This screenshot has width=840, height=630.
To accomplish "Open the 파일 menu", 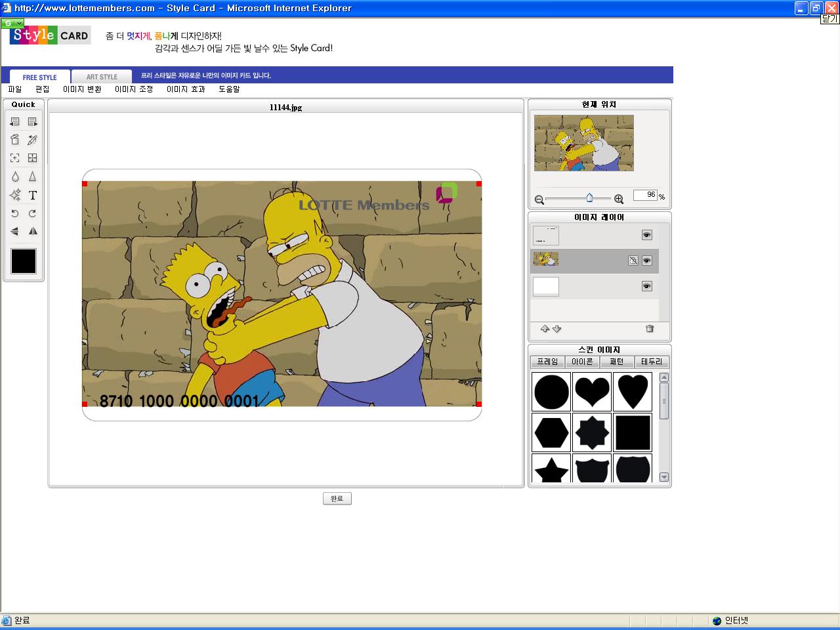I will click(x=15, y=89).
